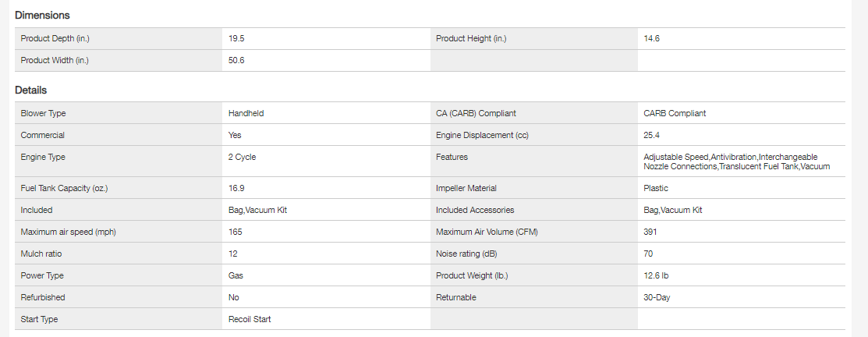Click the Blower Type value Handheld
Viewport: 868px width, 337px height.
tap(246, 113)
